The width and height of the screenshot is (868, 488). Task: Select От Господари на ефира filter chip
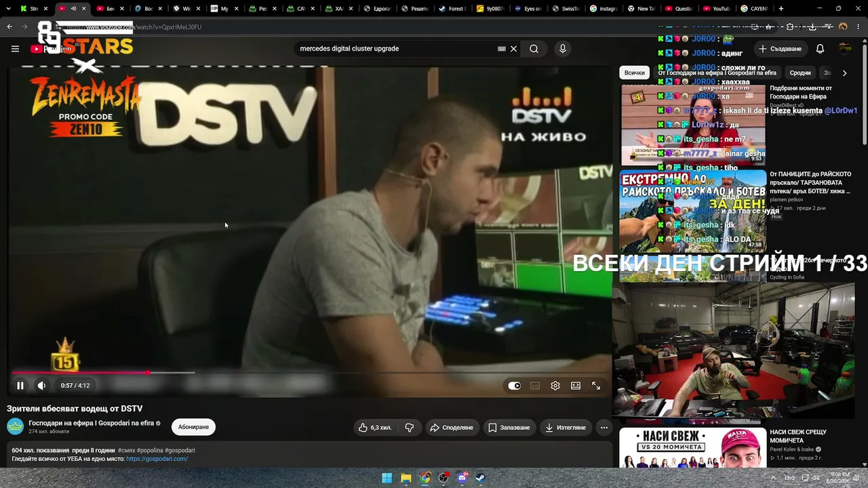[717, 73]
